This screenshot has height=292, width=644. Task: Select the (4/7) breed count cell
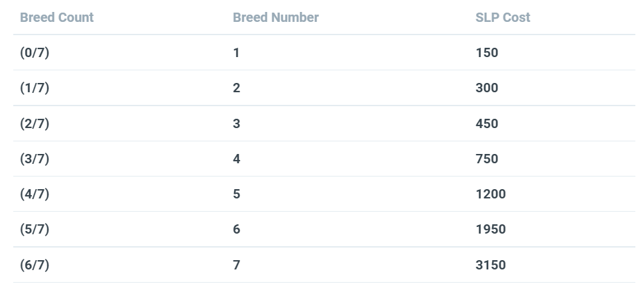coord(34,194)
